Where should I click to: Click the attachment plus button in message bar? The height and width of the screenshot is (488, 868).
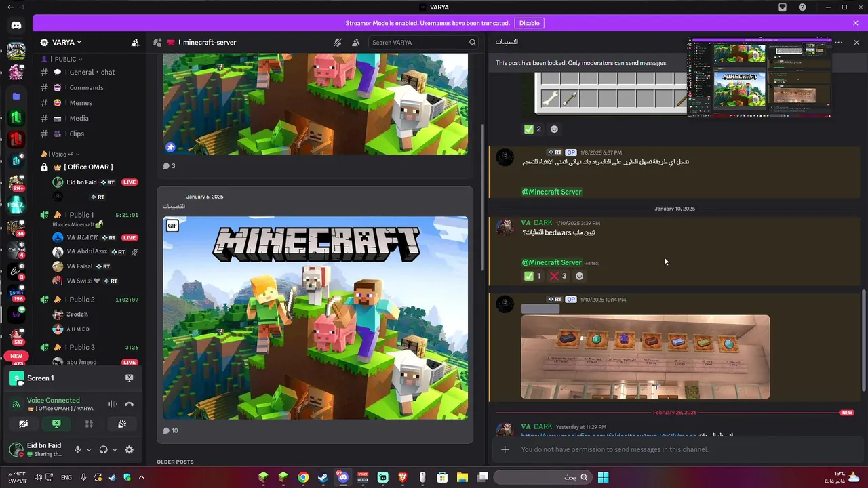[x=505, y=449]
